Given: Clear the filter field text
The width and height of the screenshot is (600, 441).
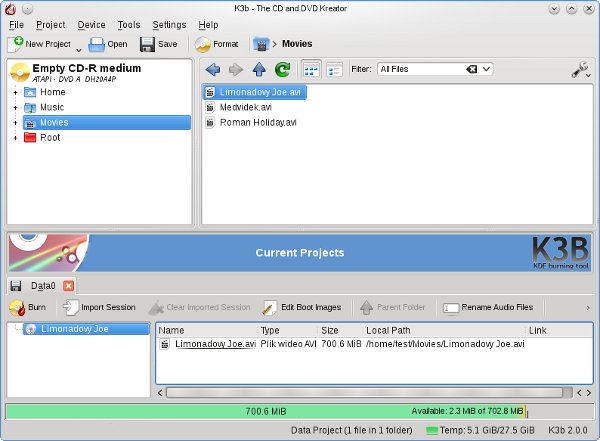Looking at the screenshot, I should pos(471,69).
